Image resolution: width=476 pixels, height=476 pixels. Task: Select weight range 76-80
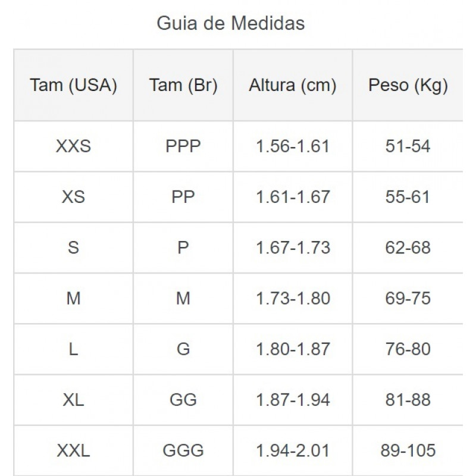pos(408,349)
